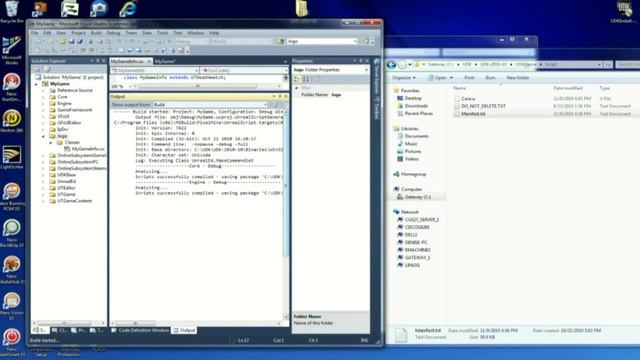Screen dimensions: 640x360
Task: Open the solution configuration dropdown in toolbar
Action: point(192,41)
